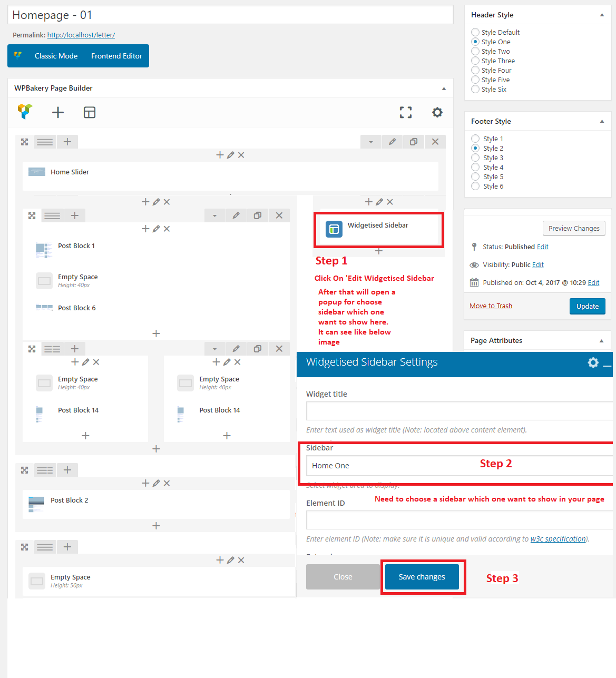Open page builder settings gear icon
The width and height of the screenshot is (616, 678).
click(x=437, y=112)
